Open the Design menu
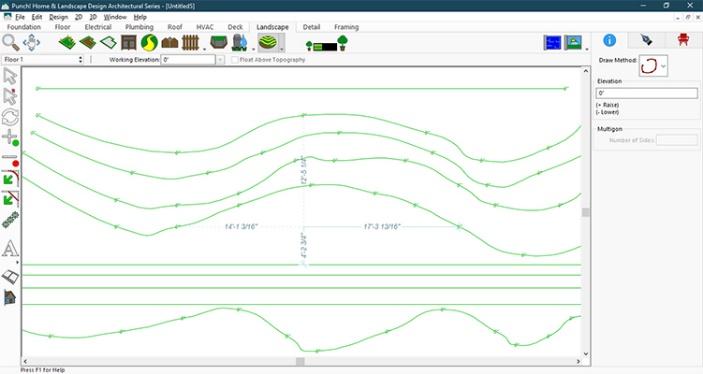The image size is (703, 374). [58, 17]
